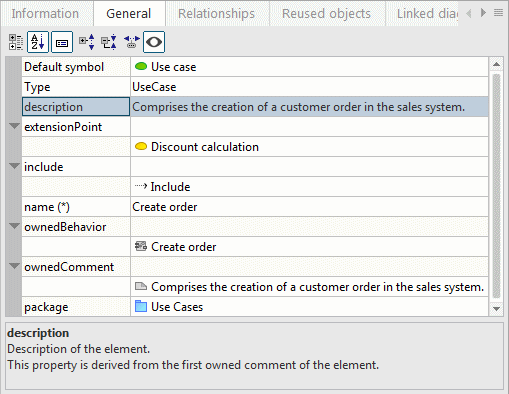Click the ownedComment text entry

coord(309,287)
